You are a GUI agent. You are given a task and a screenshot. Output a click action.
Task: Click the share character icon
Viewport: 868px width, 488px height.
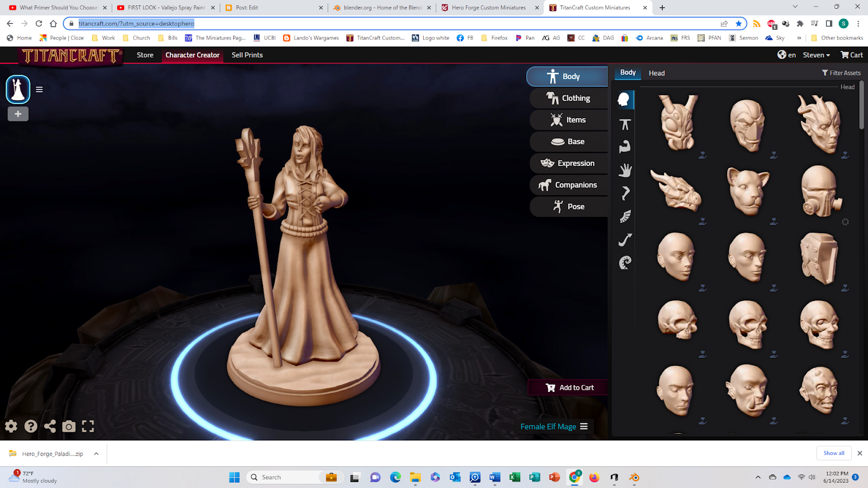pyautogui.click(x=50, y=426)
